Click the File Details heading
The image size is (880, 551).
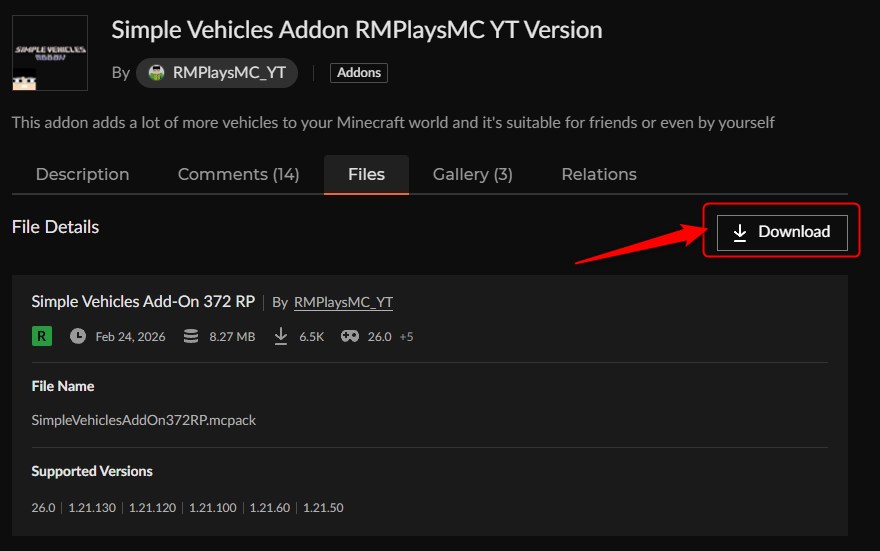(x=56, y=227)
